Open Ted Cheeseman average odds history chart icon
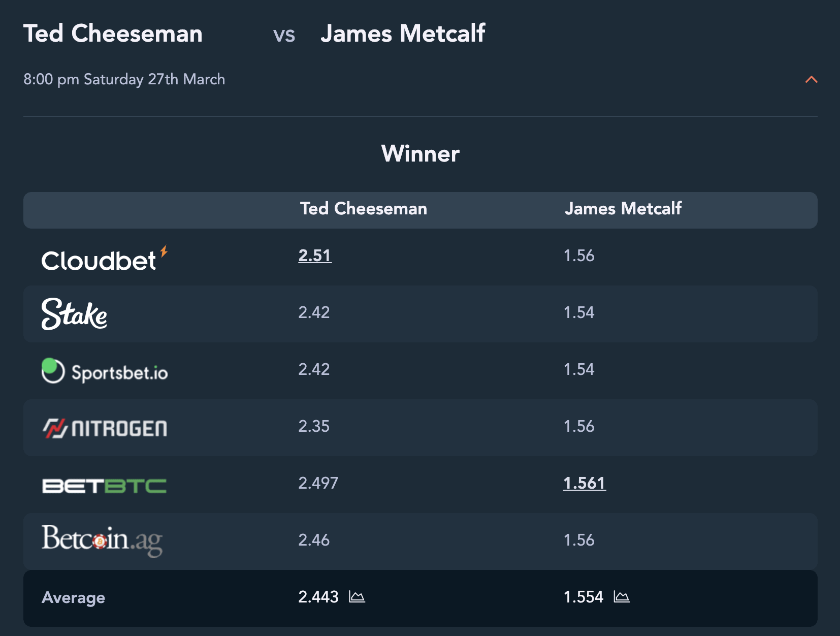This screenshot has height=636, width=840. (x=357, y=596)
